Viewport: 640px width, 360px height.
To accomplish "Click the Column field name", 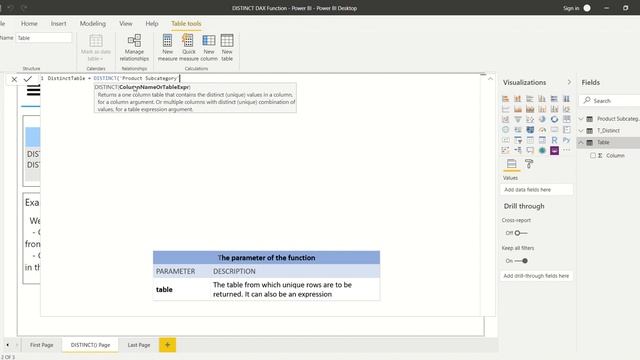I will pos(615,156).
